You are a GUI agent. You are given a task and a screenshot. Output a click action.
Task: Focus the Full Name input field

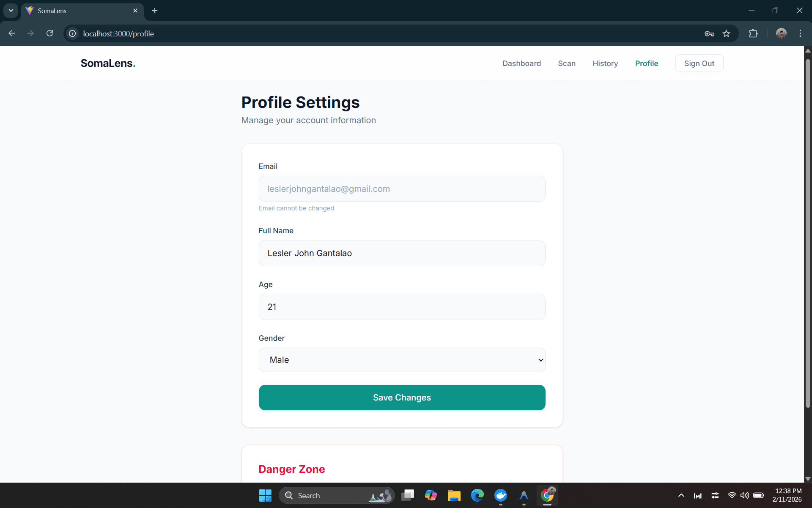[402, 253]
